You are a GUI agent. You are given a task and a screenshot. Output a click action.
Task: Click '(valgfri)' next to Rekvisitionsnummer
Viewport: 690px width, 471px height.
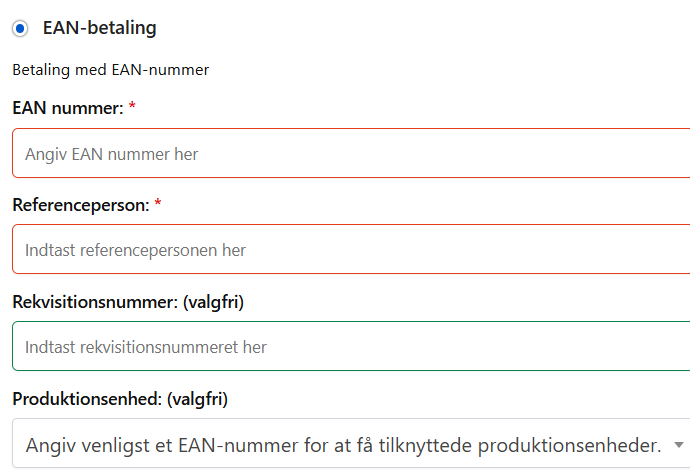pos(213,301)
